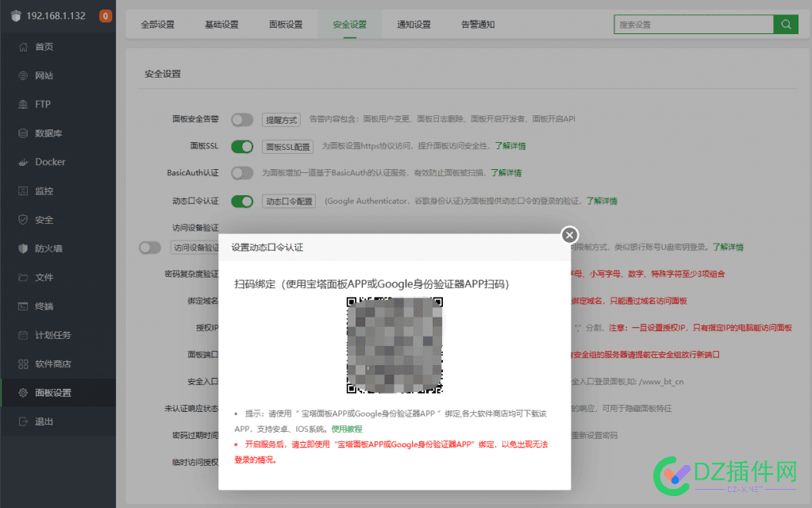Select the 安全设置 tab

[x=349, y=25]
